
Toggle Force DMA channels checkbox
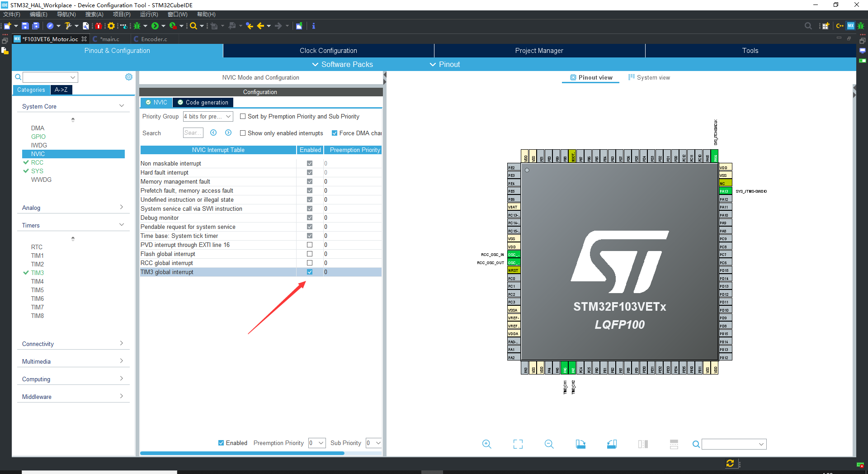click(x=335, y=133)
